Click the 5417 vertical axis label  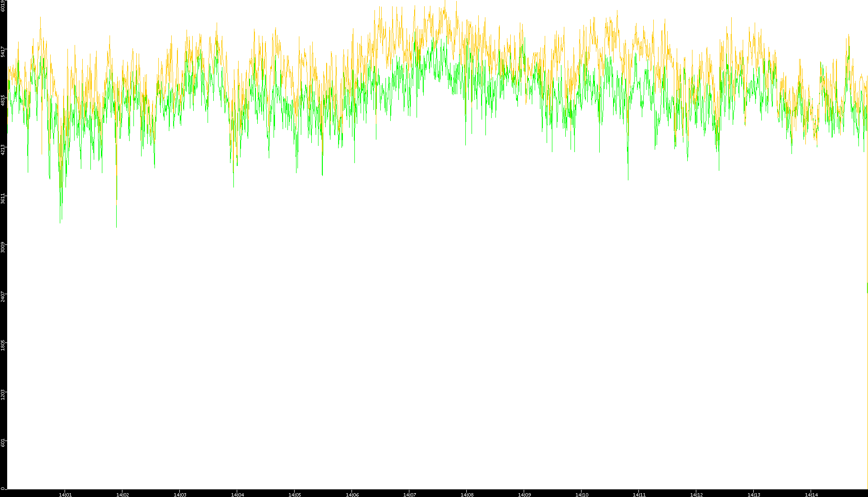3,52
